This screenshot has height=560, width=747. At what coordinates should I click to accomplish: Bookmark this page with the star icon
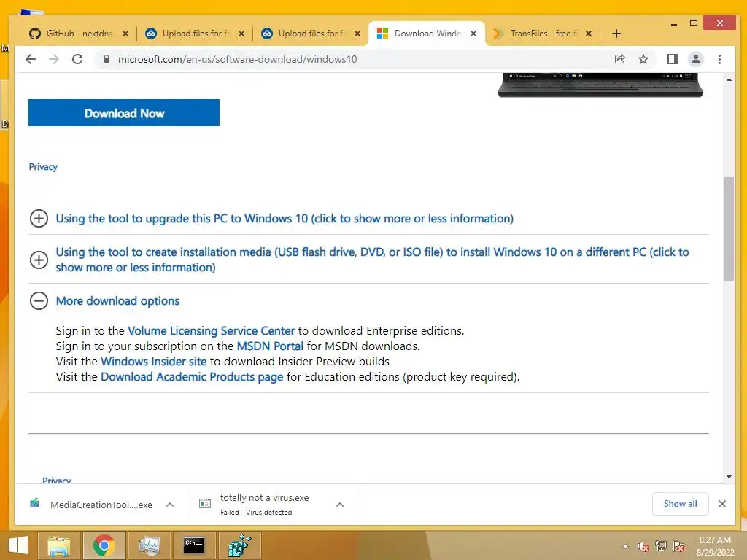[643, 59]
